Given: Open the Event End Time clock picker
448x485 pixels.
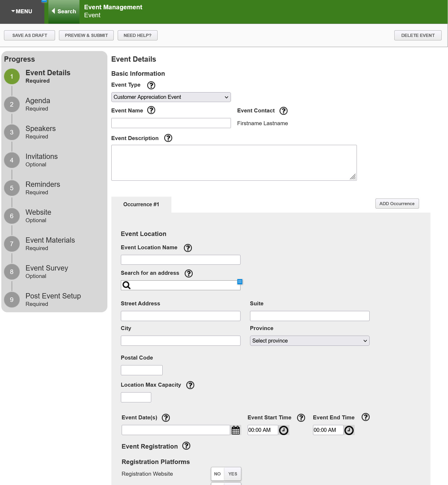Looking at the screenshot, I should pos(349,430).
